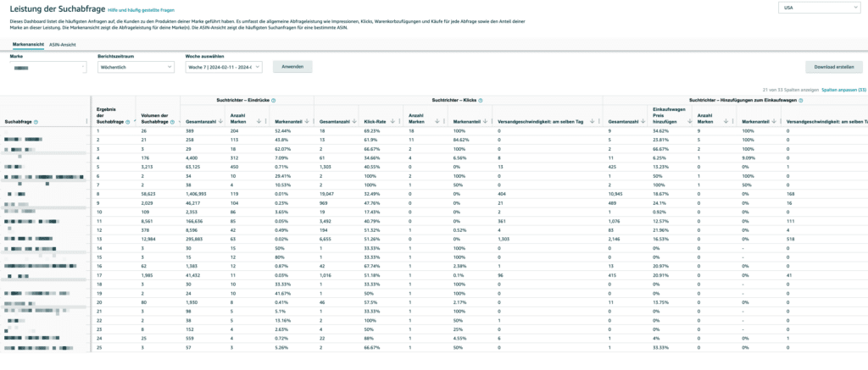
Task: Sort Klicks Versandgeschwindigkeit am selben Tag arrow
Action: click(x=592, y=121)
